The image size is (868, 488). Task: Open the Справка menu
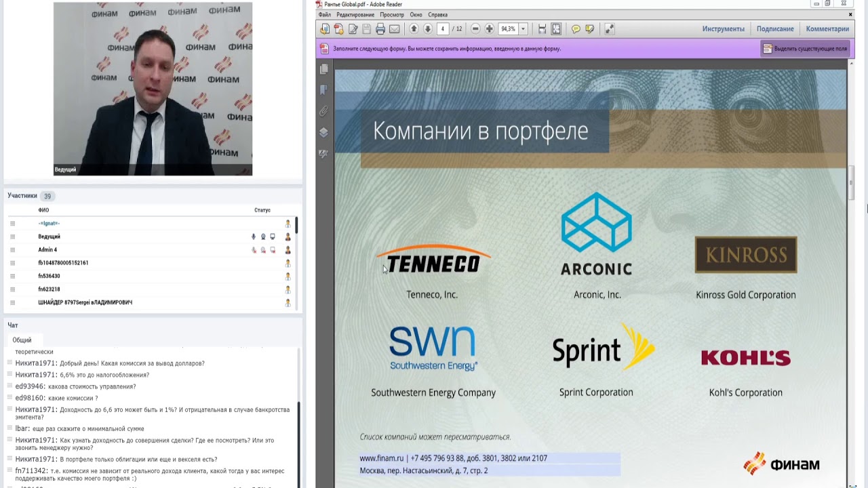click(437, 14)
